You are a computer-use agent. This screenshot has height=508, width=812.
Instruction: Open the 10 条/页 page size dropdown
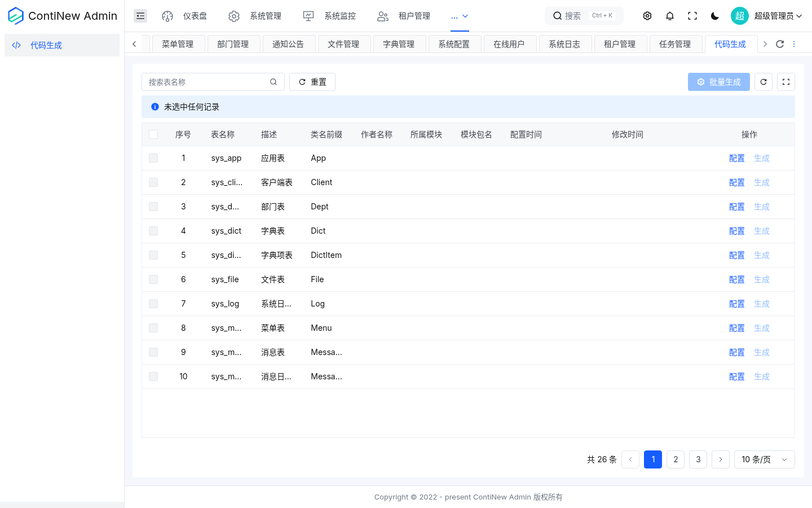click(x=765, y=459)
